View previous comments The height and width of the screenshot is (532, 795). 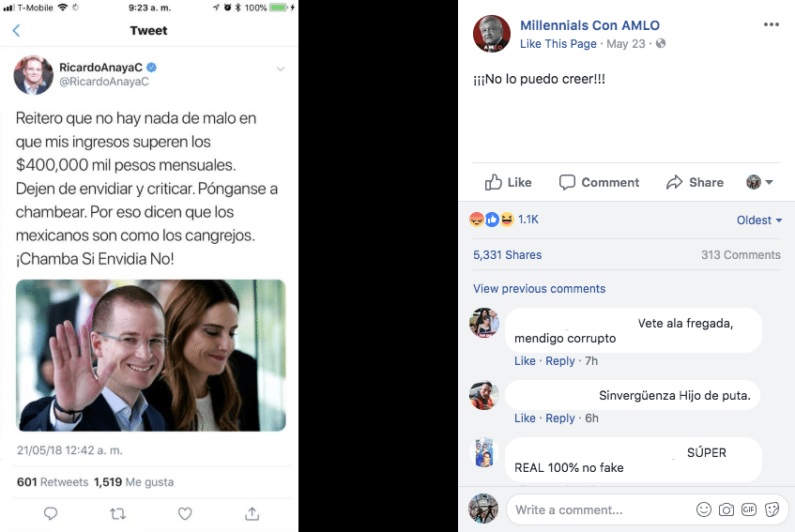pyautogui.click(x=539, y=289)
